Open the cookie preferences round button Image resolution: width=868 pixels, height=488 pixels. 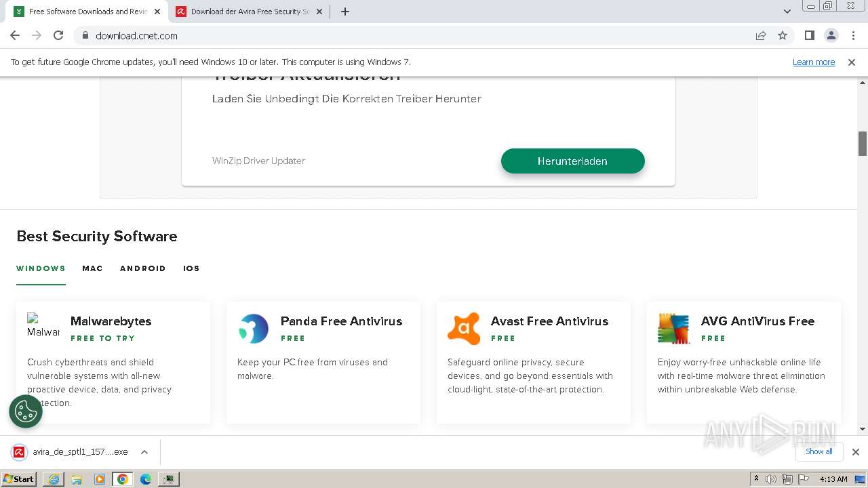click(26, 411)
